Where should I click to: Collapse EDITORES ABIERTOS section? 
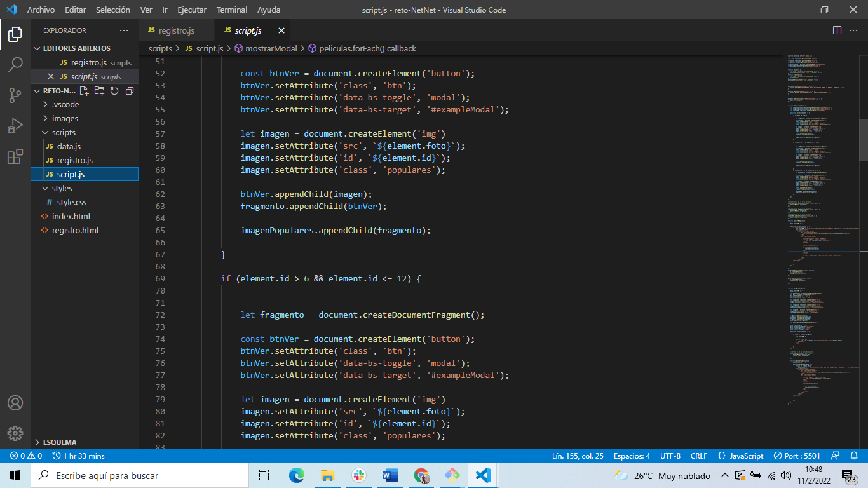click(85, 48)
